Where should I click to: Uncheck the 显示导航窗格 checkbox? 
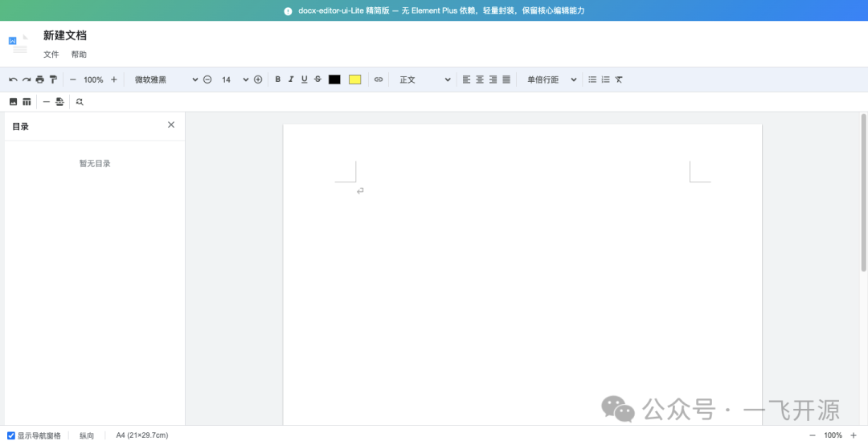tap(11, 435)
